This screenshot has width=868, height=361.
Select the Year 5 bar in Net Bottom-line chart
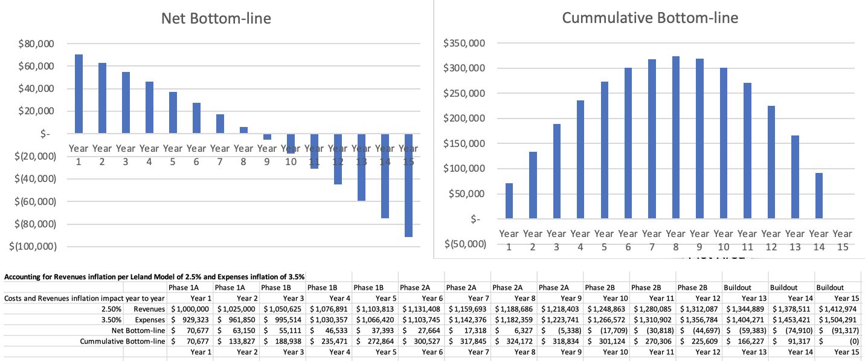173,112
